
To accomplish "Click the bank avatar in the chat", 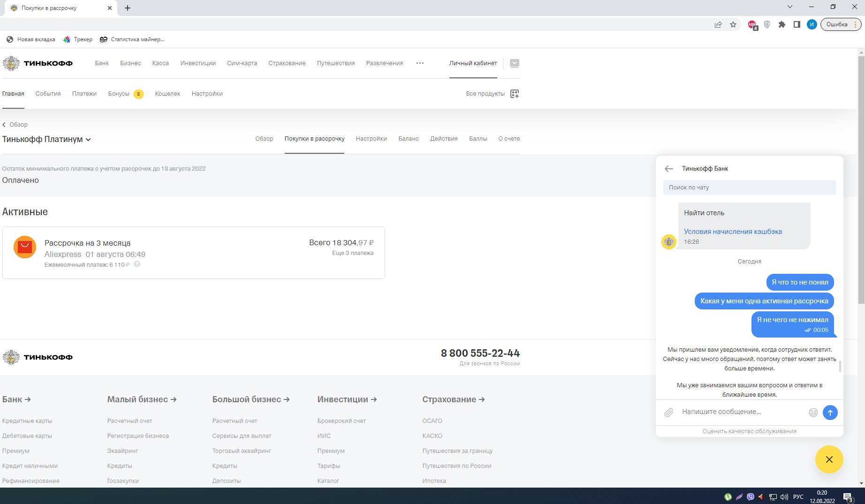I will pyautogui.click(x=668, y=242).
